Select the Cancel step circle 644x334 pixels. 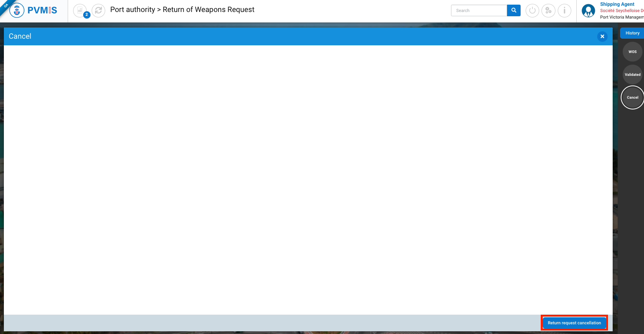(x=632, y=98)
